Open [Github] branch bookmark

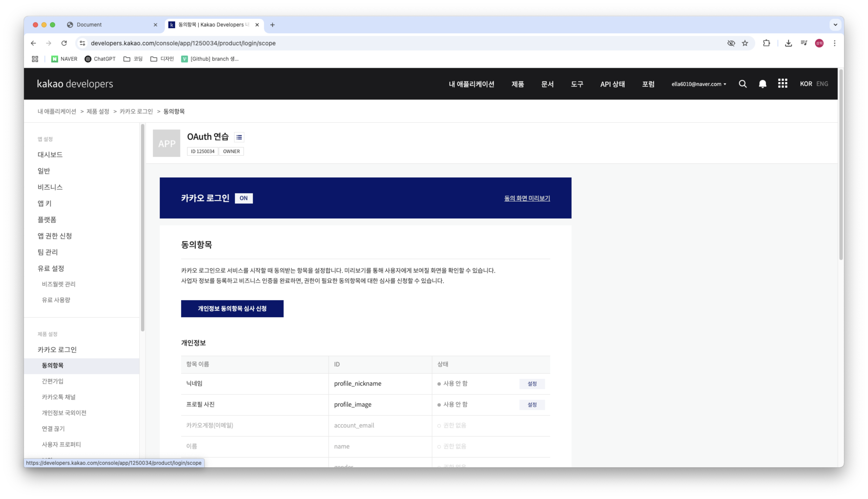pyautogui.click(x=210, y=59)
